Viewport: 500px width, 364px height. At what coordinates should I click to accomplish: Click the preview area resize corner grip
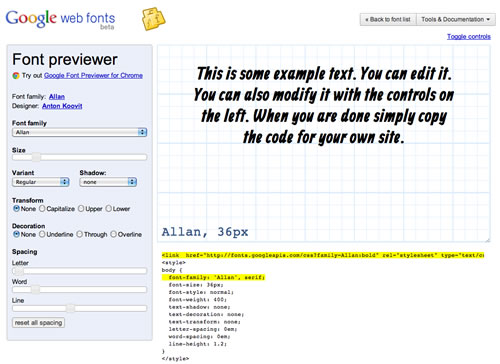(488, 240)
